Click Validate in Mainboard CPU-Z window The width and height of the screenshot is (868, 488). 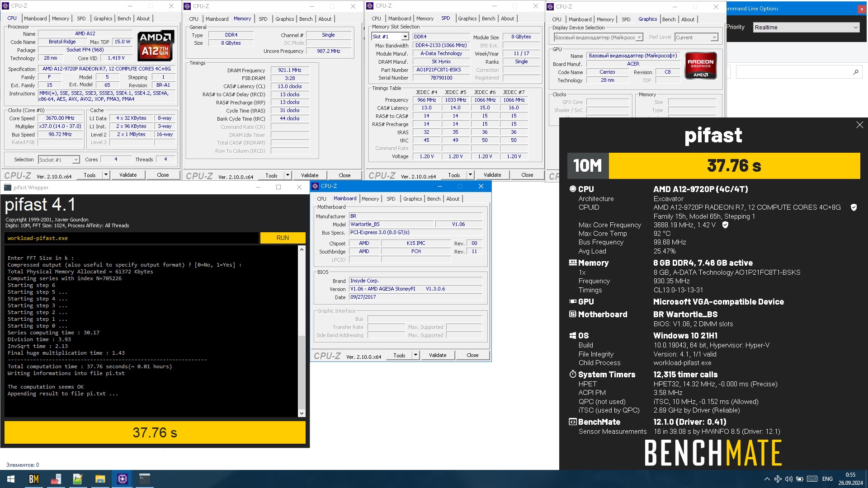[x=438, y=355]
